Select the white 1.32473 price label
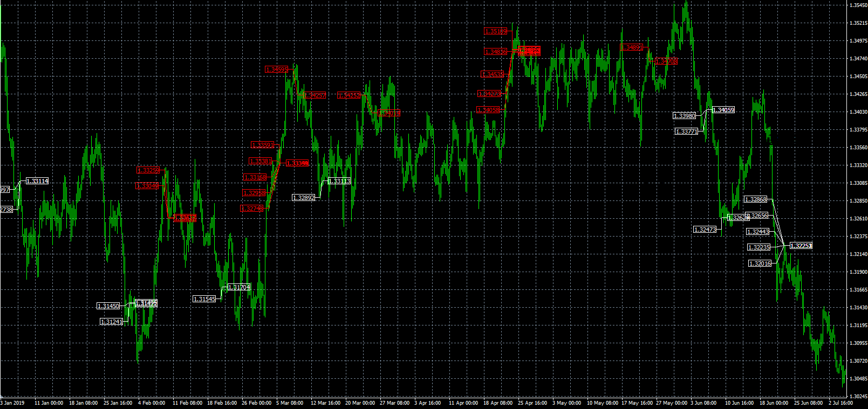Viewport: 868px width, 409px height. (x=705, y=230)
